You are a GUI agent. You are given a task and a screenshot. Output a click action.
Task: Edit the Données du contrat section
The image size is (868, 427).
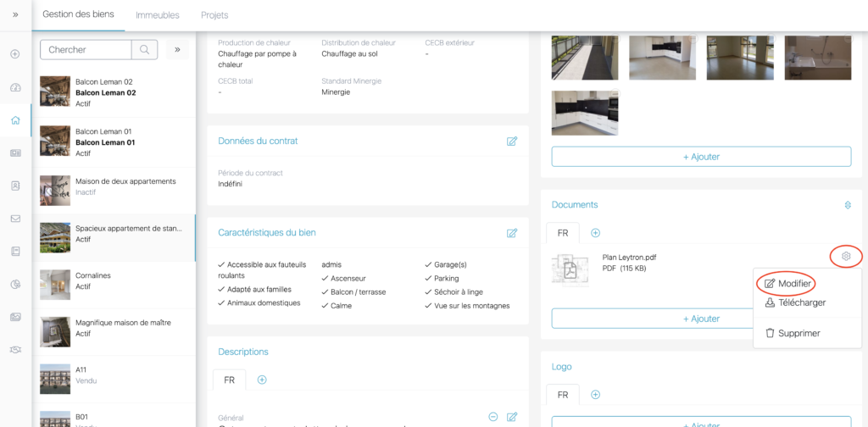[512, 141]
